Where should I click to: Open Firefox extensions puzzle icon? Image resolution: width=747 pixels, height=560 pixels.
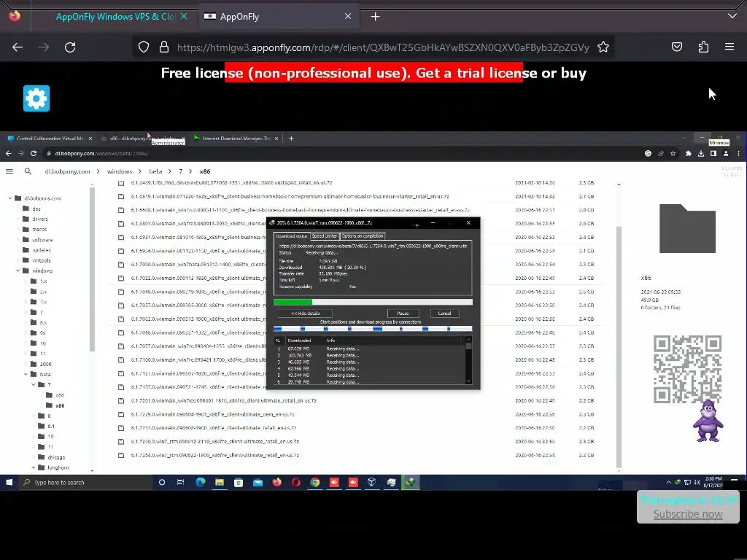pos(703,47)
